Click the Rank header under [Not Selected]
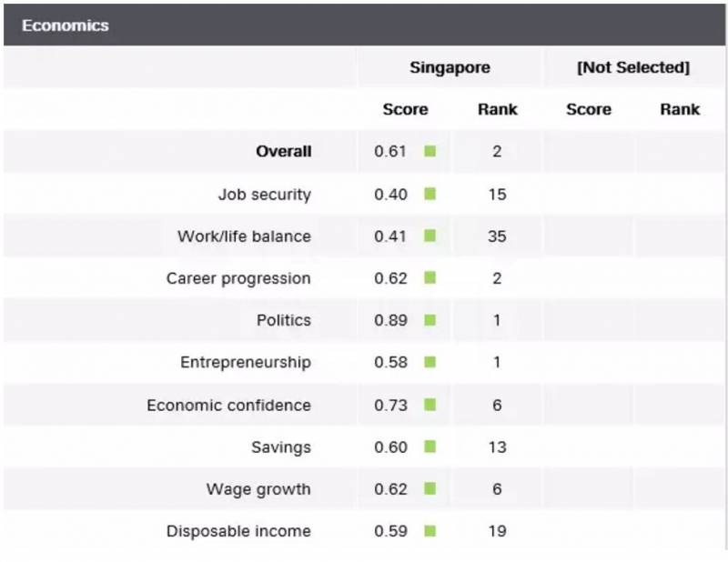The width and height of the screenshot is (728, 562). [680, 109]
